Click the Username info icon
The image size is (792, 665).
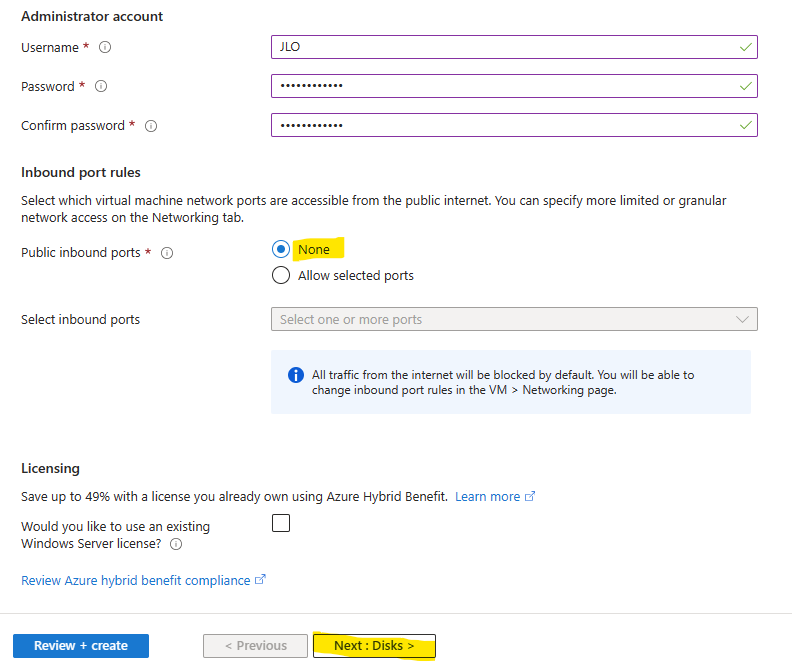click(105, 47)
